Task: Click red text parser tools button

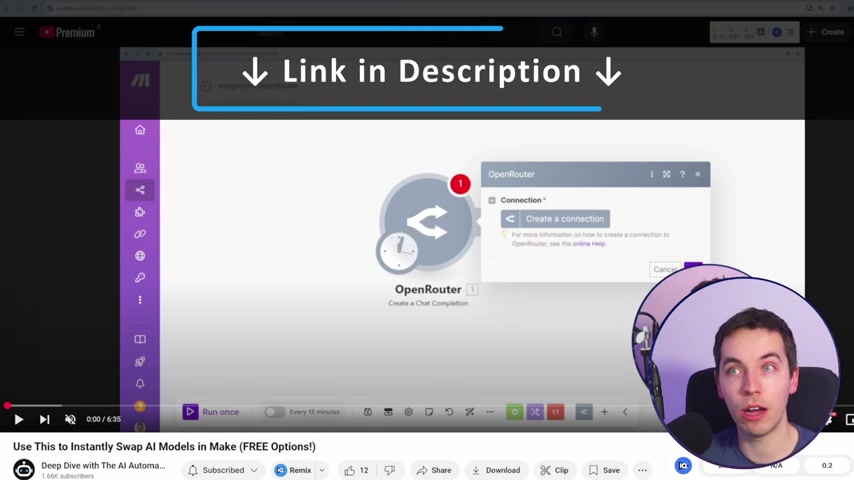Action: click(x=556, y=412)
